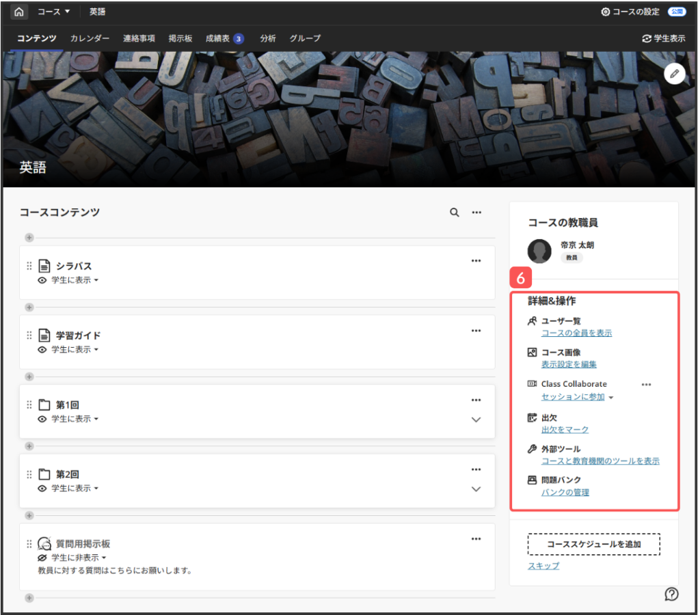Expand the 第1回 folder chevron

(x=476, y=420)
